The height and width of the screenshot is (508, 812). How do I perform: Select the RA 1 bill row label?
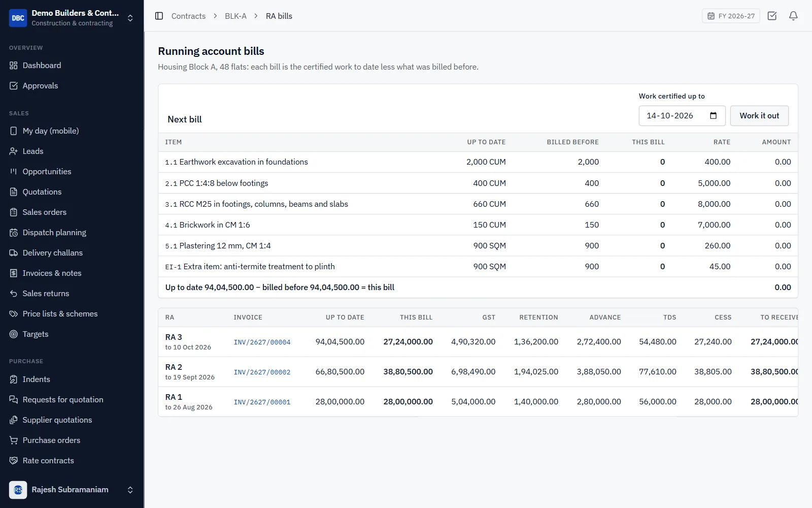click(174, 397)
